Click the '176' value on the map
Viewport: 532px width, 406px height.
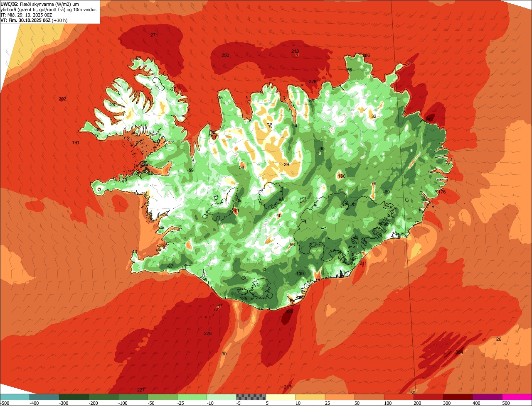tap(441, 192)
